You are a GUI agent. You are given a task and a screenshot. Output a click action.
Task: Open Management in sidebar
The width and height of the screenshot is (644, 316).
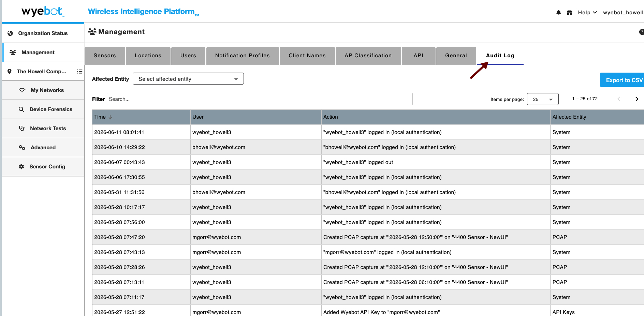pos(43,52)
